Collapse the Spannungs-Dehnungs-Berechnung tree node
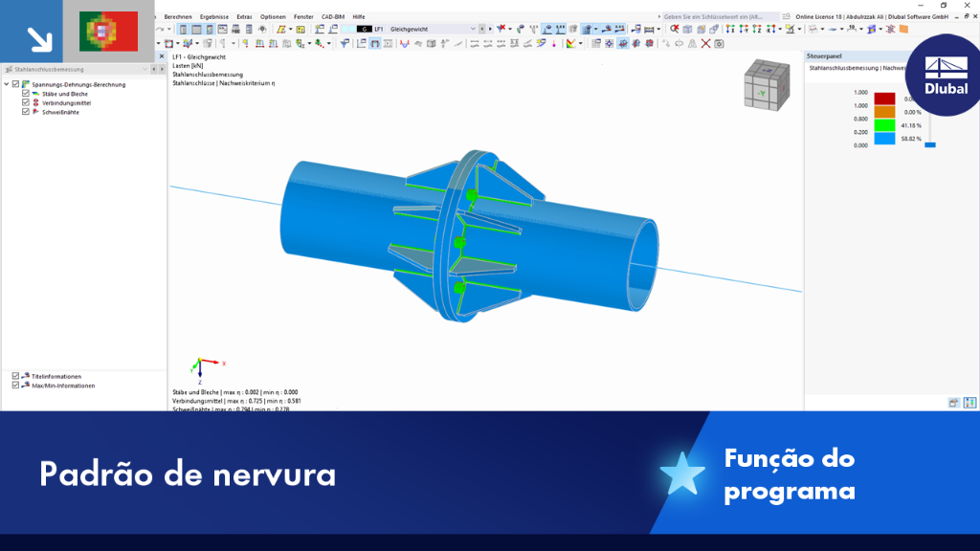The width and height of the screenshot is (980, 551). point(7,84)
